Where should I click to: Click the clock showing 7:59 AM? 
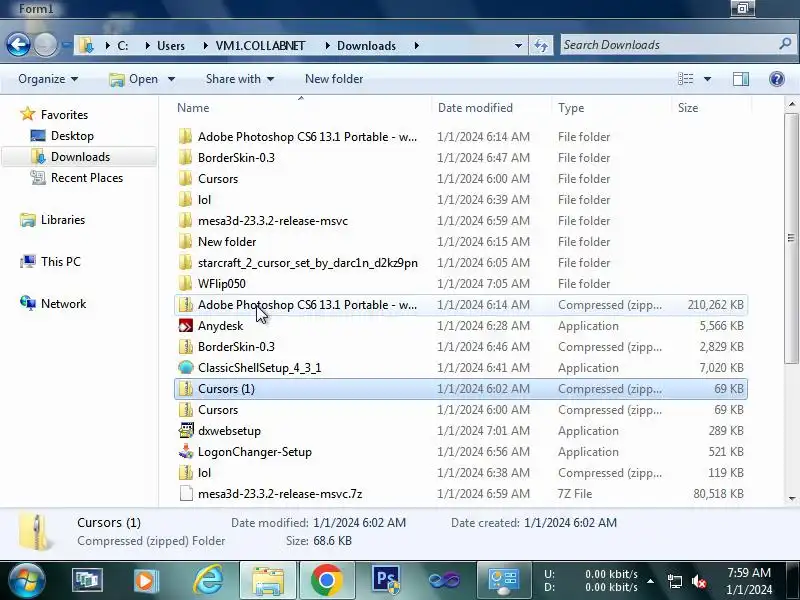coord(748,572)
